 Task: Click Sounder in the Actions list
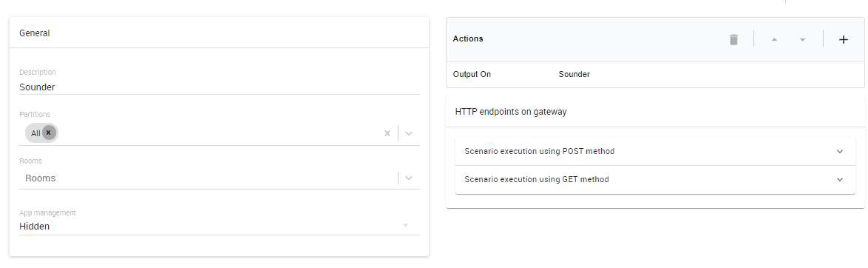tap(574, 74)
